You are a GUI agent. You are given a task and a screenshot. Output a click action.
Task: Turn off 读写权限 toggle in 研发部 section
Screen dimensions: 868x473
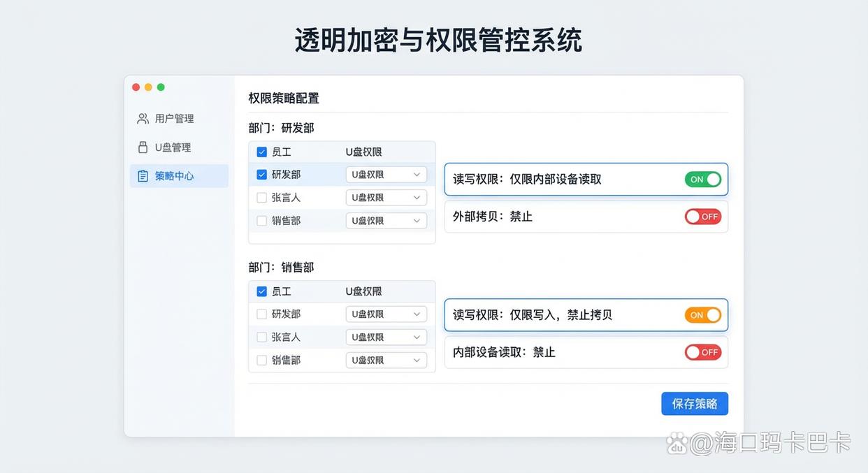(702, 179)
